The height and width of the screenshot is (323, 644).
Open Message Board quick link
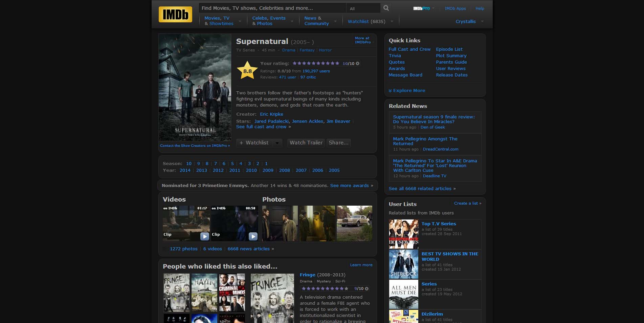point(405,75)
